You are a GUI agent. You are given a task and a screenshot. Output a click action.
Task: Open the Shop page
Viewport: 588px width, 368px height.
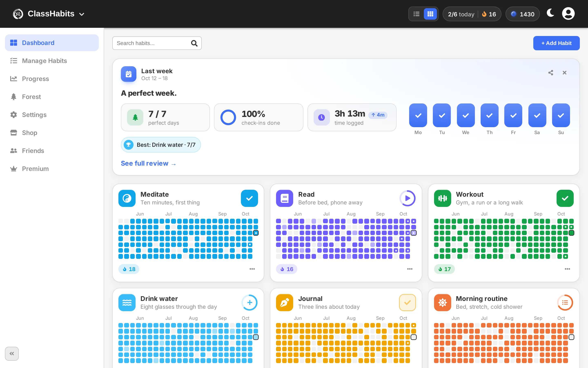click(x=52, y=133)
